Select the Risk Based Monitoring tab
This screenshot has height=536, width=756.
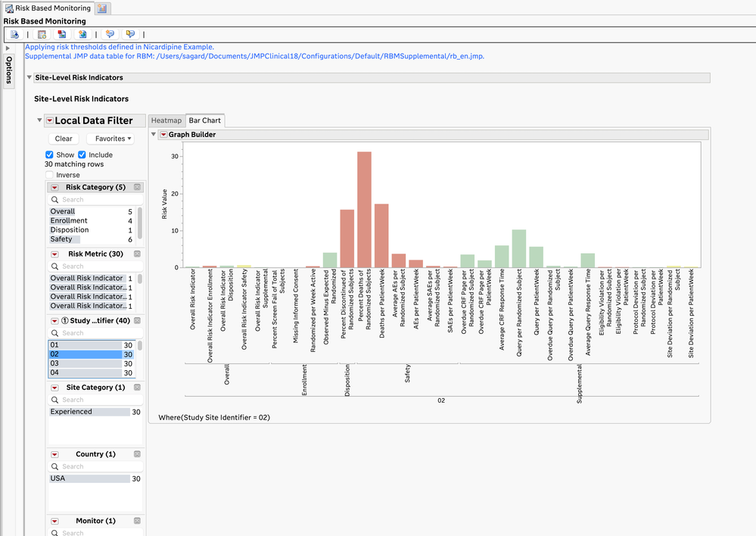48,8
